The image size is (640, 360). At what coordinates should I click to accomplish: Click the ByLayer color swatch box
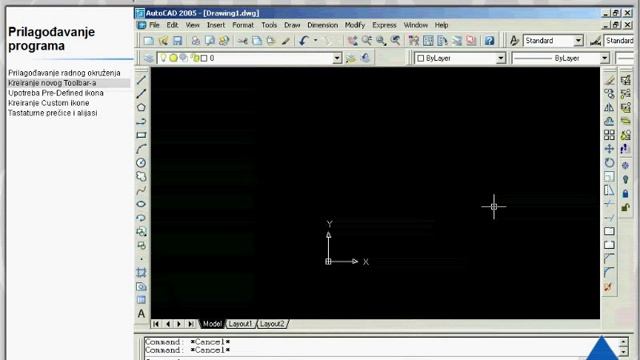tap(421, 58)
